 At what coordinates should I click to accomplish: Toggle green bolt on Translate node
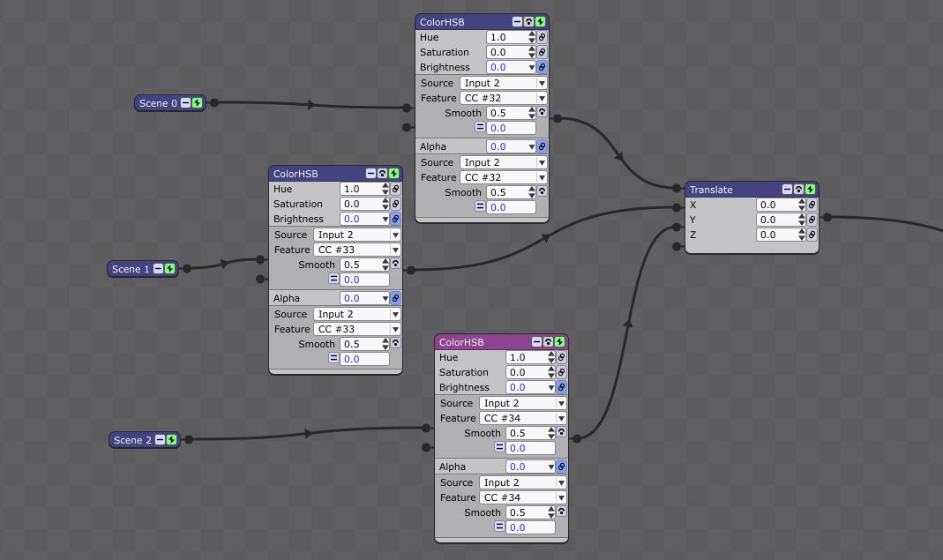point(810,189)
